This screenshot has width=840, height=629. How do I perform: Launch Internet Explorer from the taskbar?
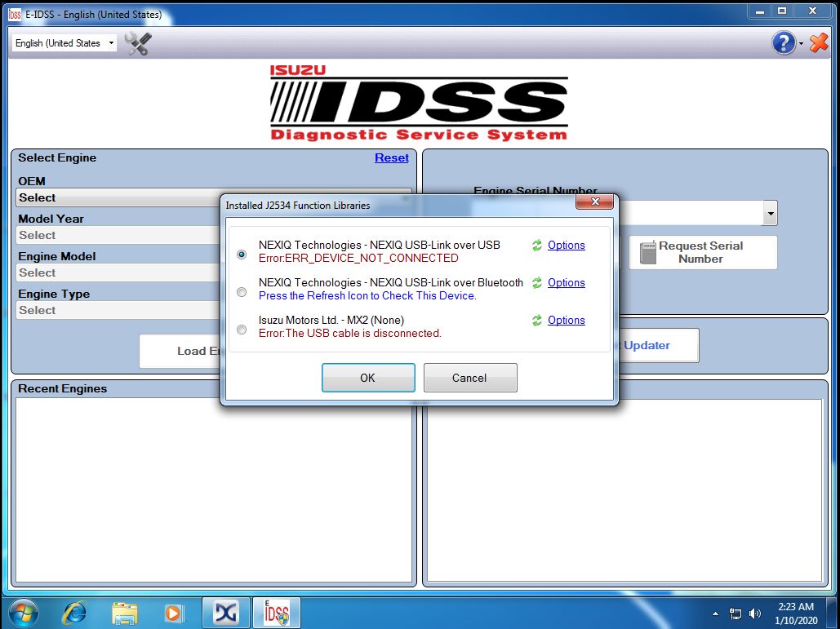(74, 613)
